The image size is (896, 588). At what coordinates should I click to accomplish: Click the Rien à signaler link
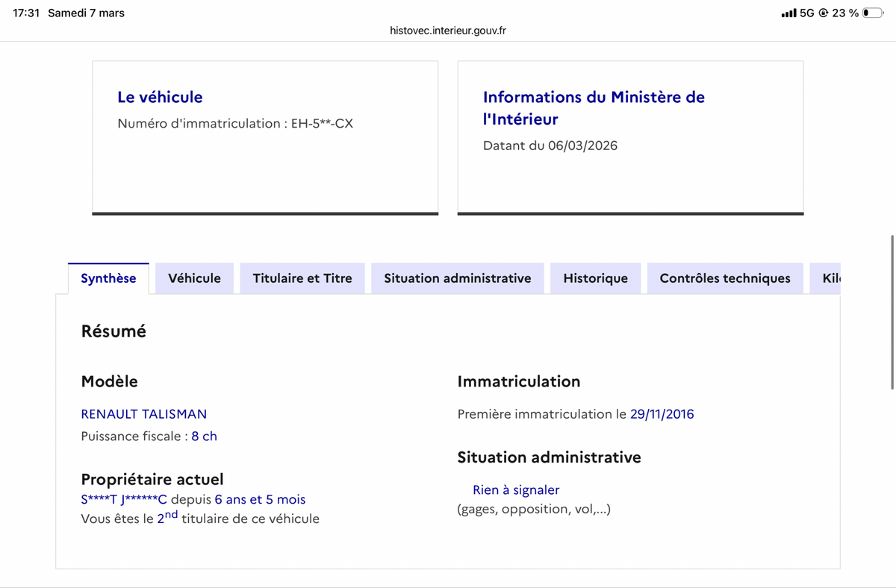pyautogui.click(x=516, y=490)
